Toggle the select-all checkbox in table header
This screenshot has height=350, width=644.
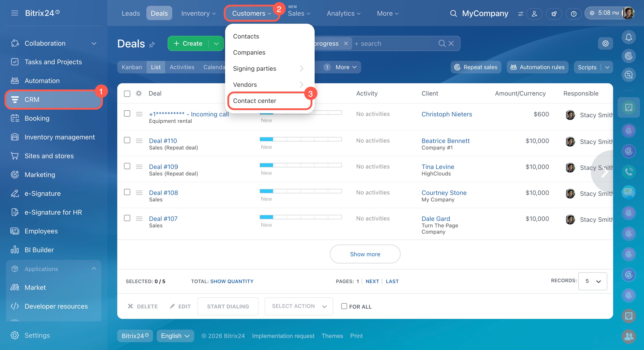[x=127, y=94]
